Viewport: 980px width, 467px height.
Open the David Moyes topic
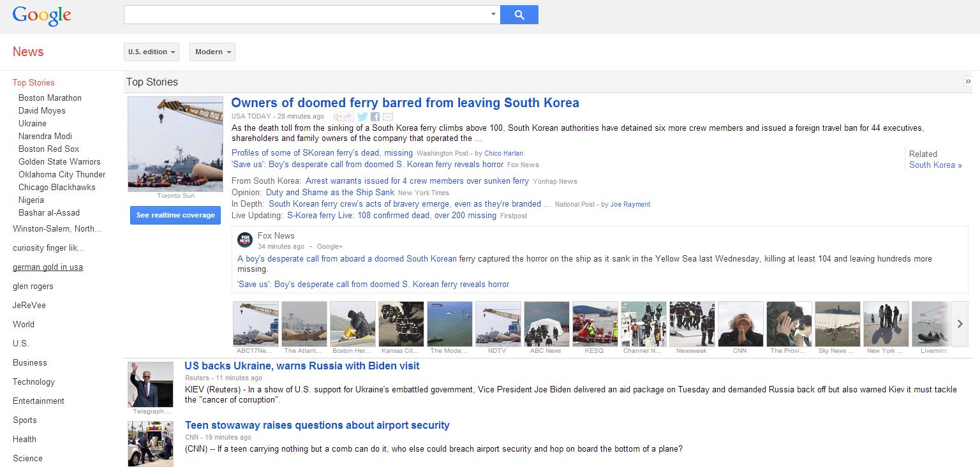42,110
